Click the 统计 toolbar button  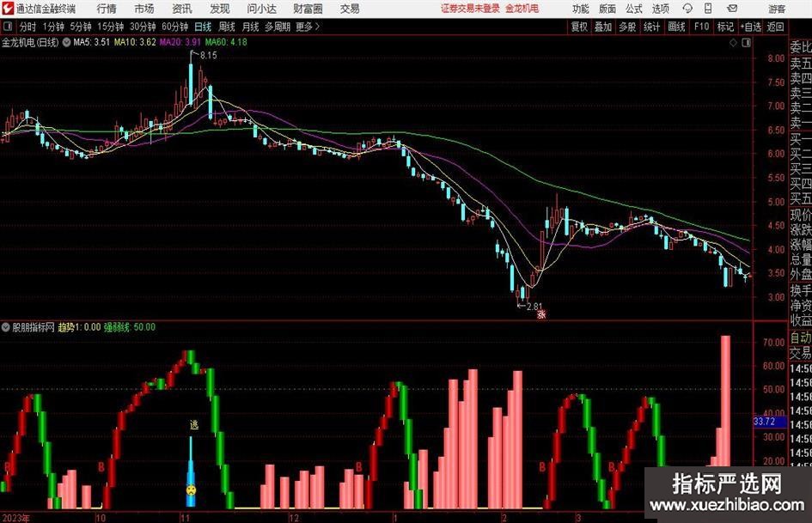coord(651,27)
